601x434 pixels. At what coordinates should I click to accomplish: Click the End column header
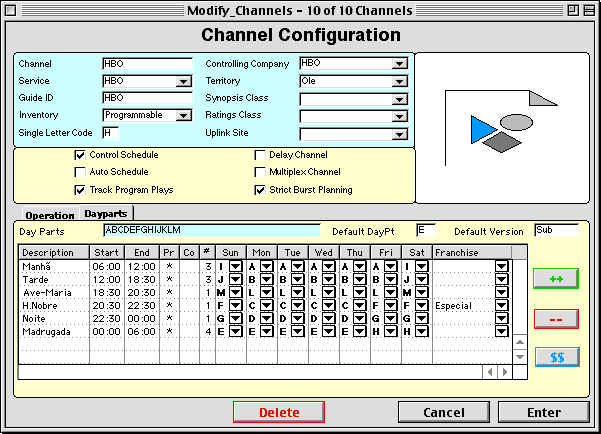pyautogui.click(x=142, y=253)
